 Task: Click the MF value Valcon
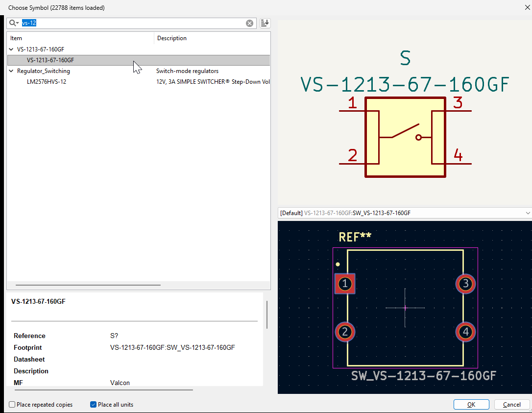tap(120, 383)
